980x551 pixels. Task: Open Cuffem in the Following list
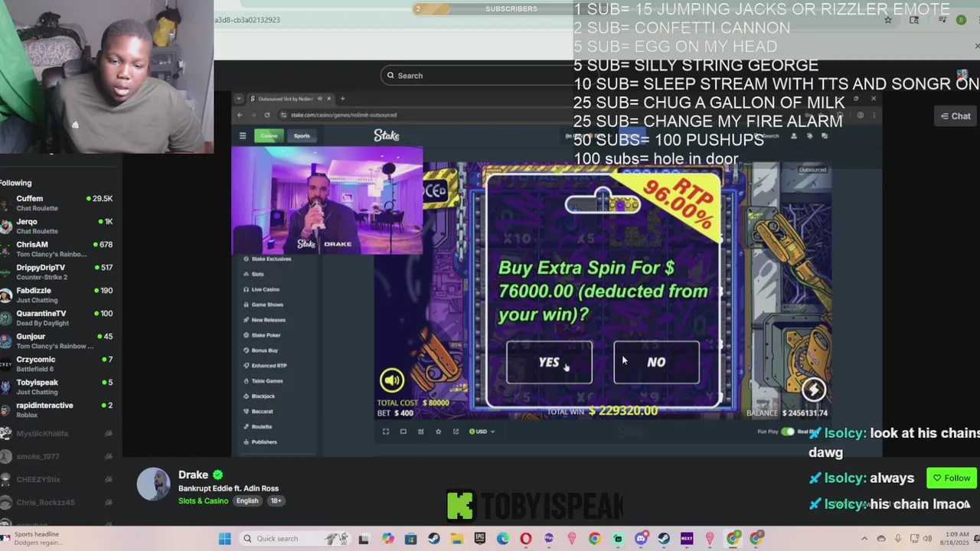pos(57,203)
